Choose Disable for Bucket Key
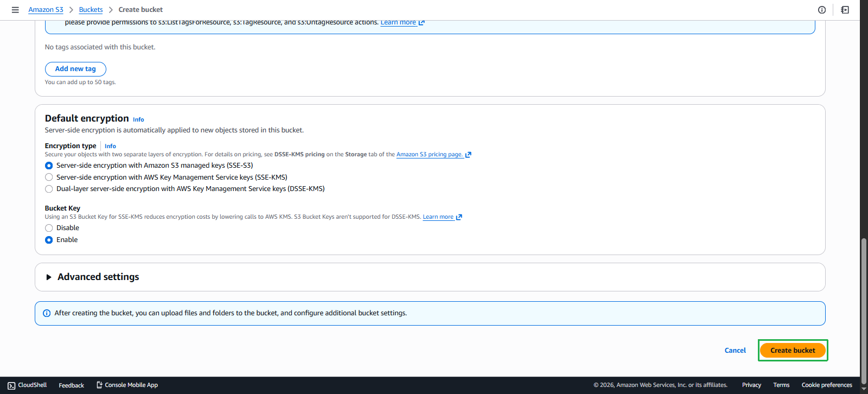868x394 pixels. coord(49,228)
